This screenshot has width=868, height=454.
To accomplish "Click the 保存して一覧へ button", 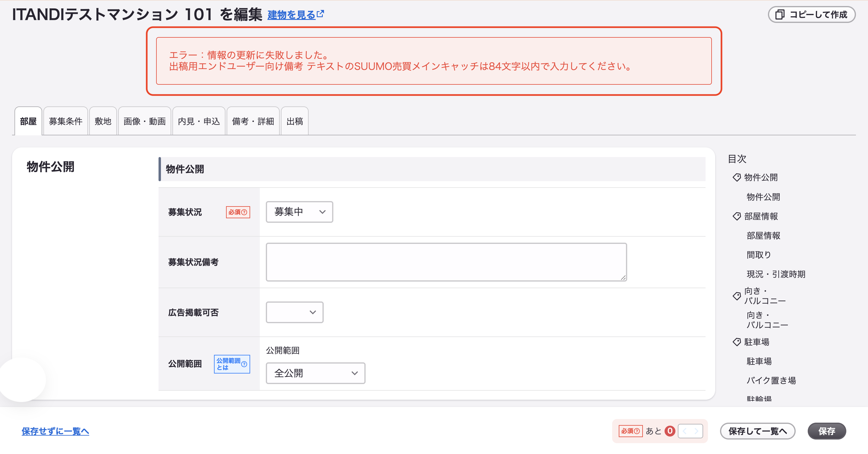I will (x=757, y=431).
